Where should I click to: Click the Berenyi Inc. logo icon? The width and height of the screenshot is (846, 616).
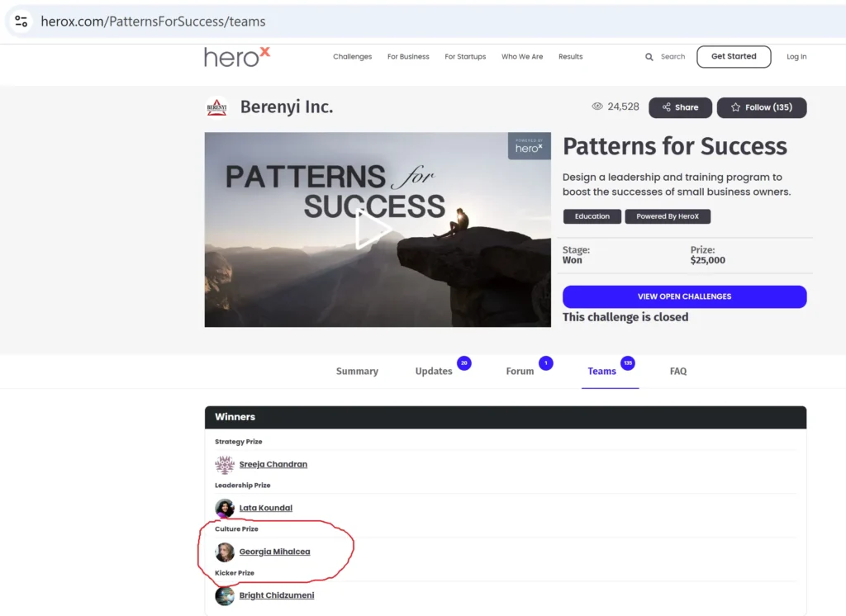(216, 107)
